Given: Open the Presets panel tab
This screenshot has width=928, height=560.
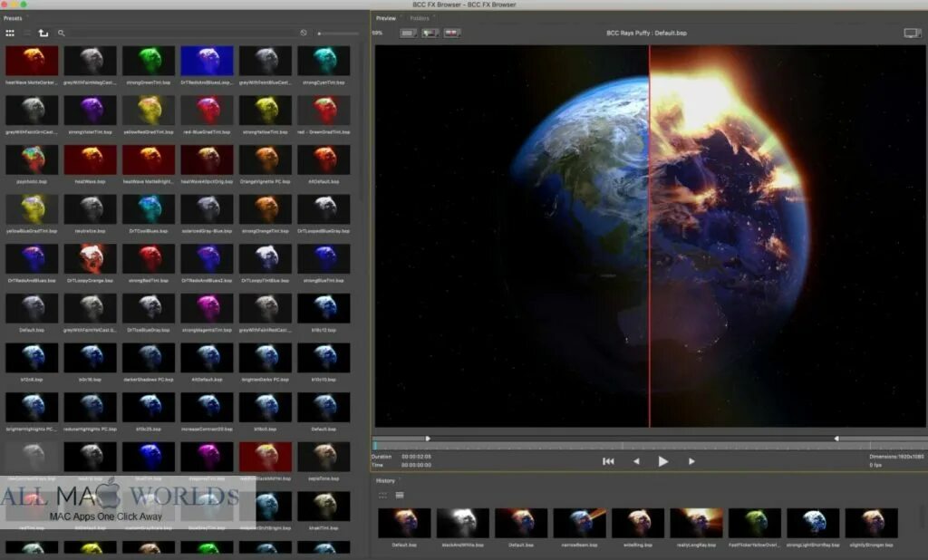Looking at the screenshot, I should tap(13, 18).
